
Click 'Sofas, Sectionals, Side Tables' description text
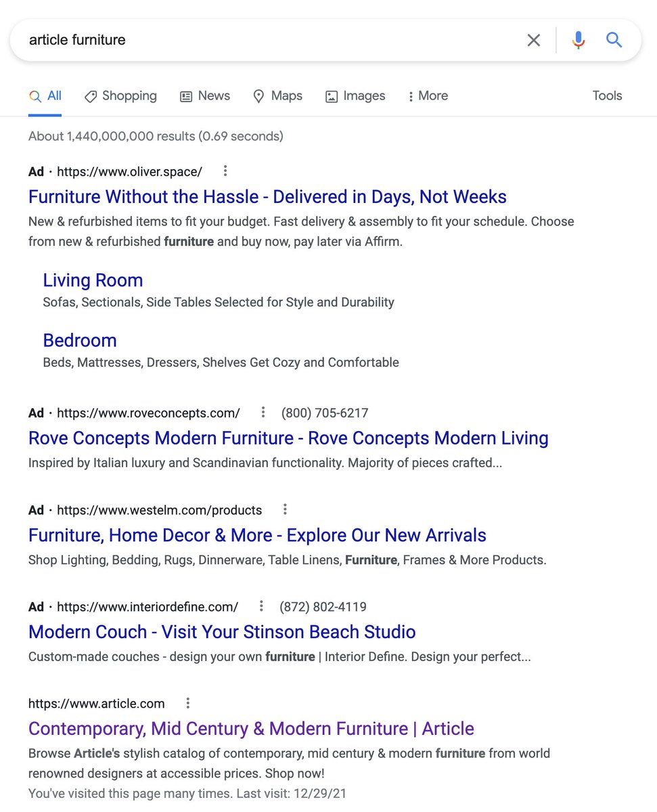tap(219, 302)
